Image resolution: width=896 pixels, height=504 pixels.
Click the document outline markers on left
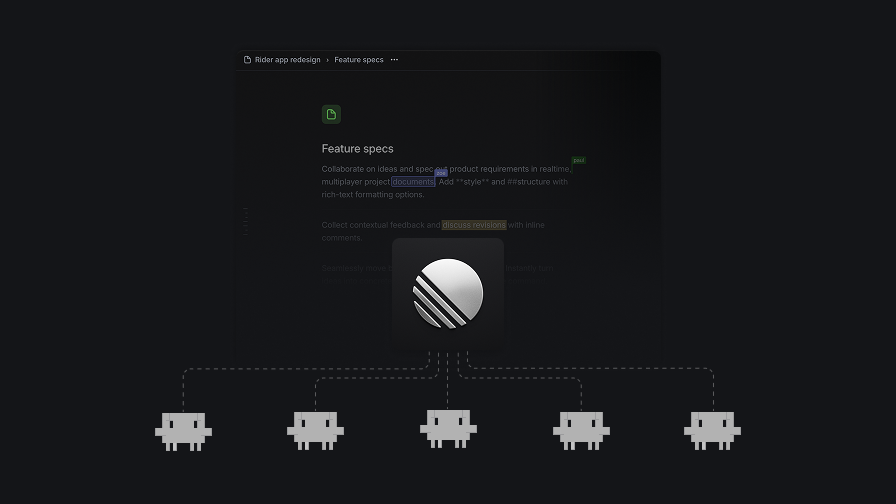click(x=246, y=222)
